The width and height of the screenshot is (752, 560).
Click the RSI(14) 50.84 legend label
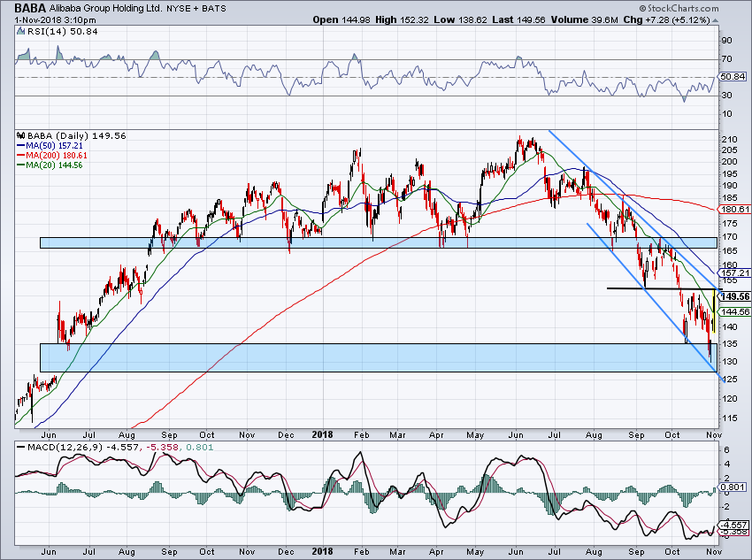coord(62,31)
